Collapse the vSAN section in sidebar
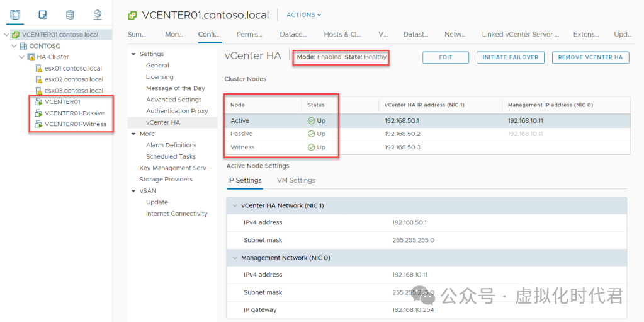Image resolution: width=644 pixels, height=322 pixels. pyautogui.click(x=133, y=191)
